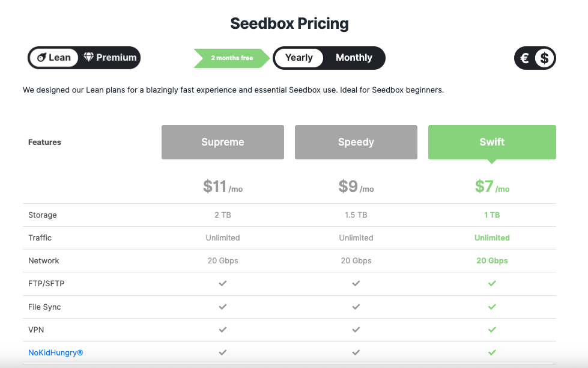Click the Speedy File Sync checkmark
This screenshot has width=588, height=368.
(x=356, y=307)
